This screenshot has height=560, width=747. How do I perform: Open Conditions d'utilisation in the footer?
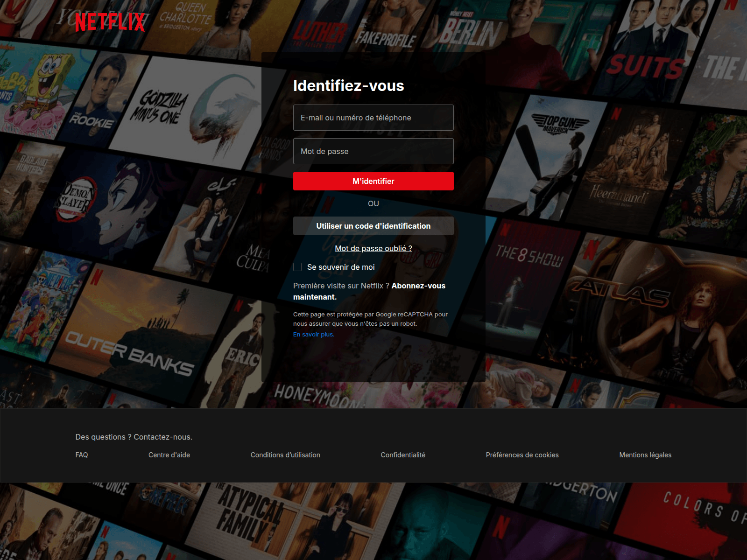285,455
